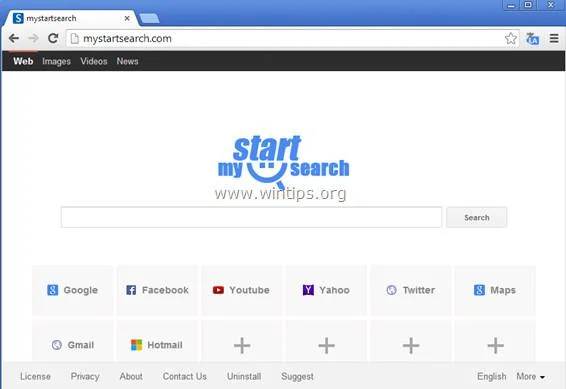
Task: Select the English language link
Action: point(492,376)
